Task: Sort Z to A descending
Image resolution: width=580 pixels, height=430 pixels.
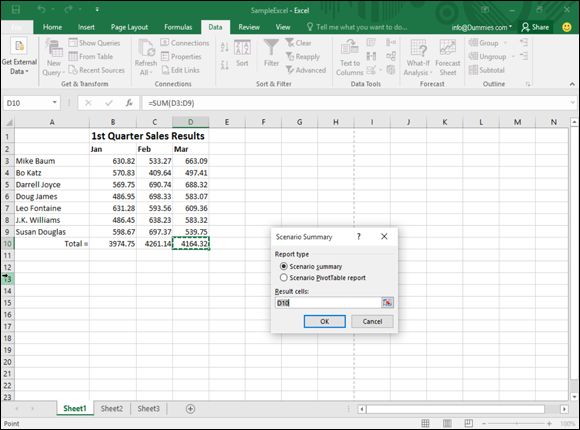Action: tap(225, 65)
